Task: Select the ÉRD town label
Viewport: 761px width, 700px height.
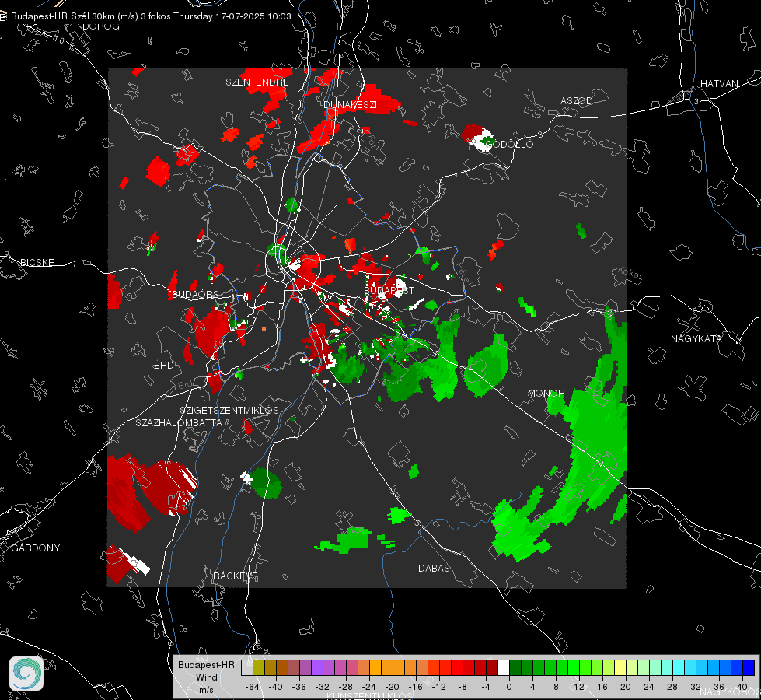Action: pyautogui.click(x=163, y=366)
